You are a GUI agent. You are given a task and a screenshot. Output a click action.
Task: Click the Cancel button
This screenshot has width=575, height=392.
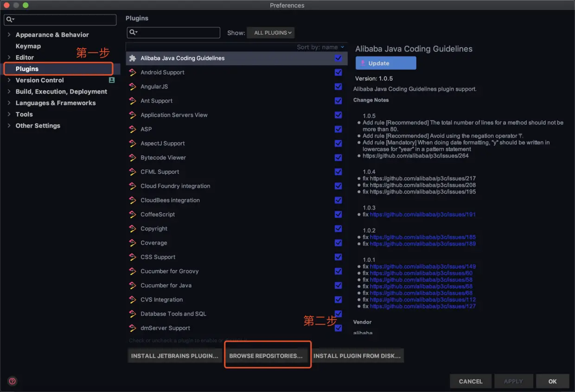pos(471,381)
